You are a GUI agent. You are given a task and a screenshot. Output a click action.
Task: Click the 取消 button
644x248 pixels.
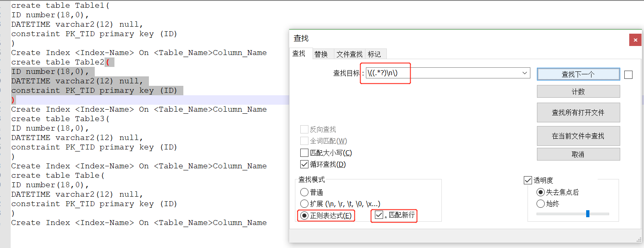point(578,154)
